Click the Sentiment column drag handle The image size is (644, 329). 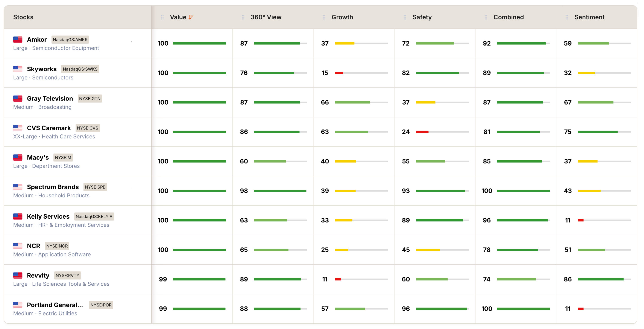[567, 17]
